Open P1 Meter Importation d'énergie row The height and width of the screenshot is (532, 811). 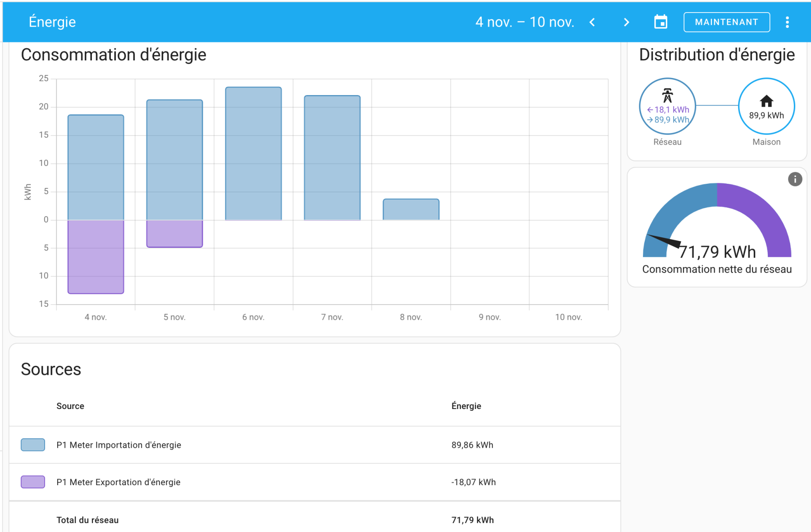pyautogui.click(x=314, y=445)
